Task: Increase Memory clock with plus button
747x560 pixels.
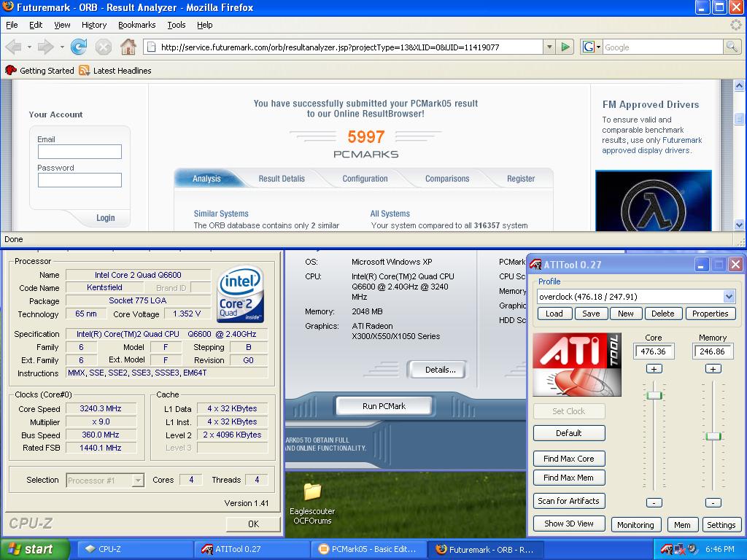Action: tap(713, 369)
